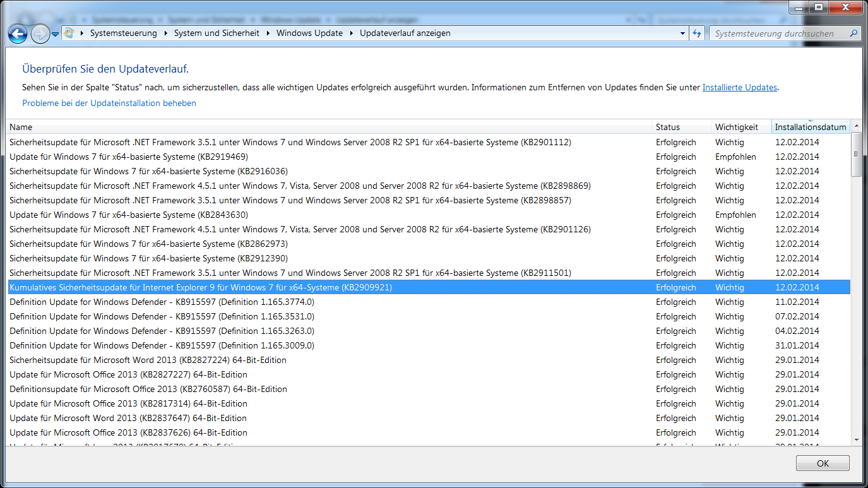Screen dimensions: 868x488
Task: Select Office 2013 update KB2817314 row
Action: click(x=429, y=403)
